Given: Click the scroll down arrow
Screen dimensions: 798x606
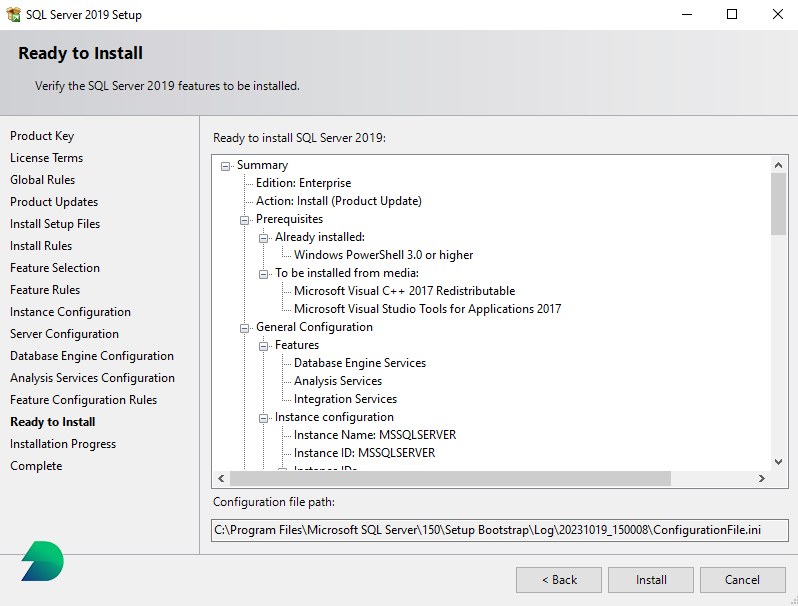Looking at the screenshot, I should pyautogui.click(x=778, y=462).
